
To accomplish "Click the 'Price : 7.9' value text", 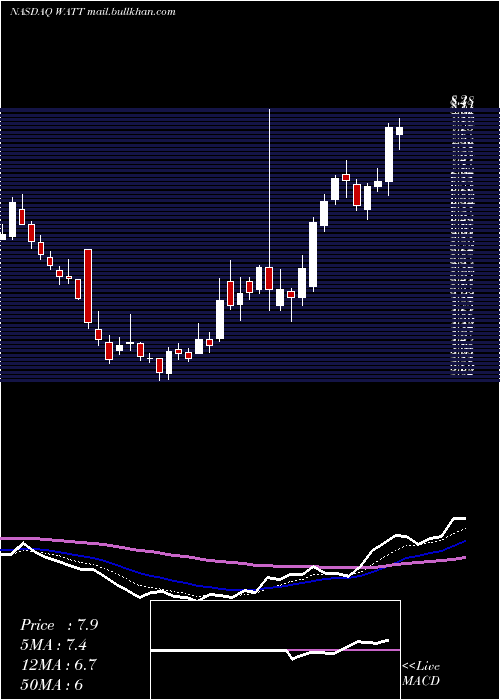I will pos(59,625).
